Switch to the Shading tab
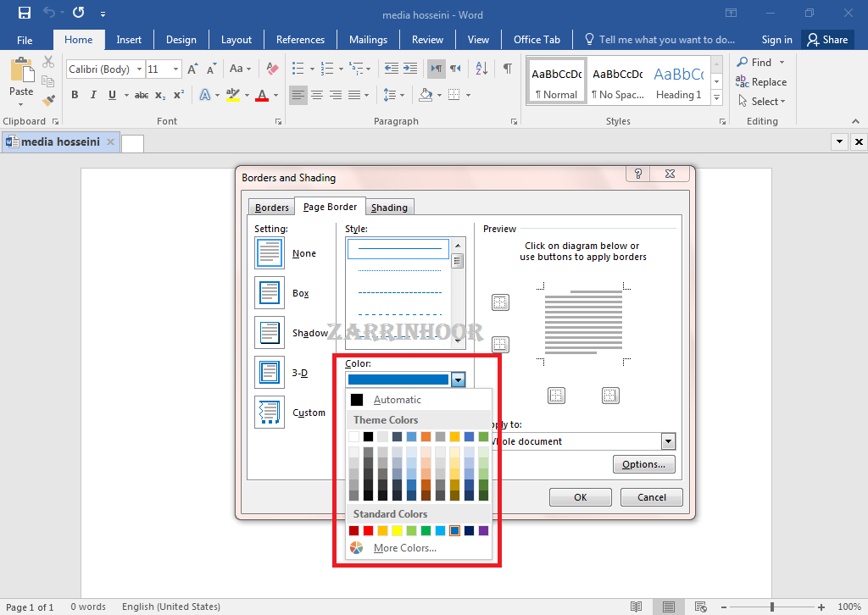Screen dimensions: 868x615 389,208
